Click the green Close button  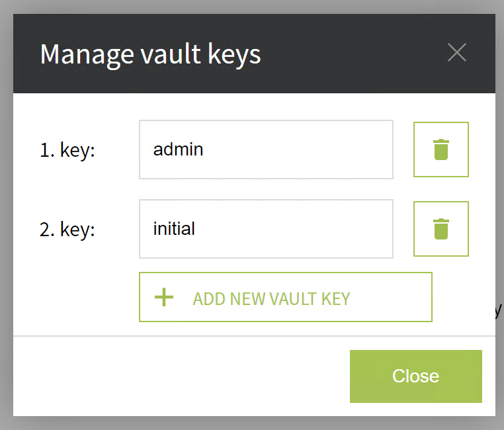(x=415, y=376)
